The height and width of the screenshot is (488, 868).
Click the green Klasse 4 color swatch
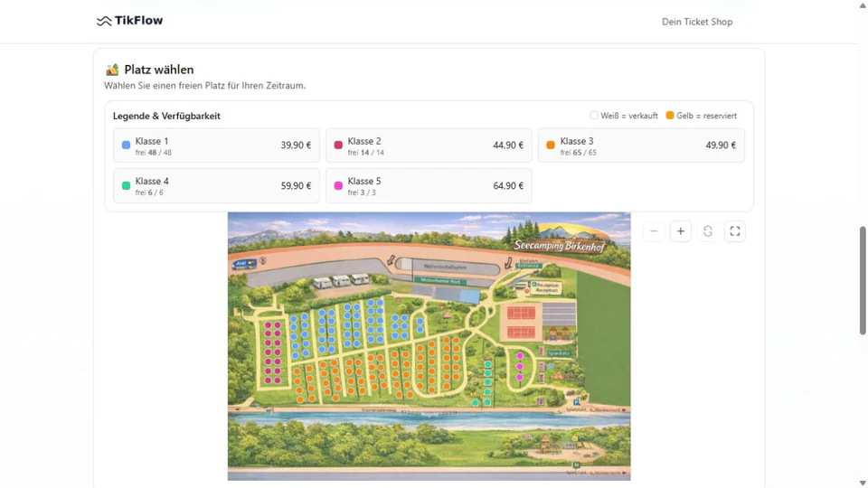pos(127,186)
